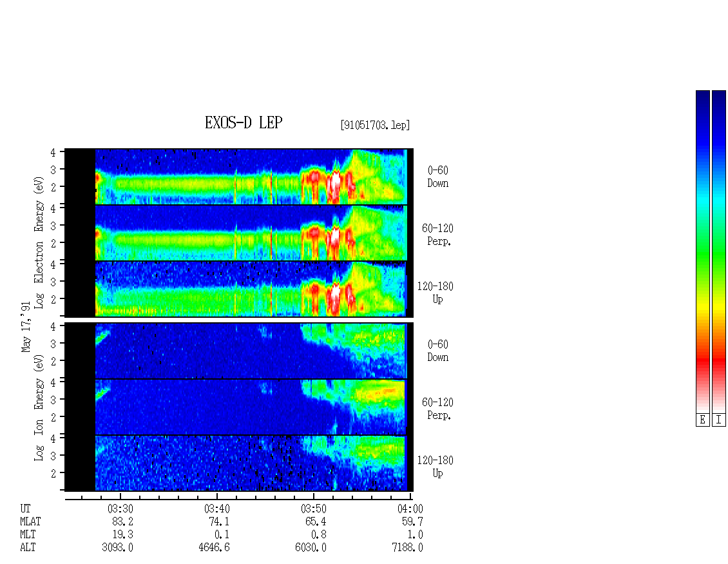Viewport: 728px width, 564px height.
Task: Click the E label under left color bar
Action: pos(702,420)
